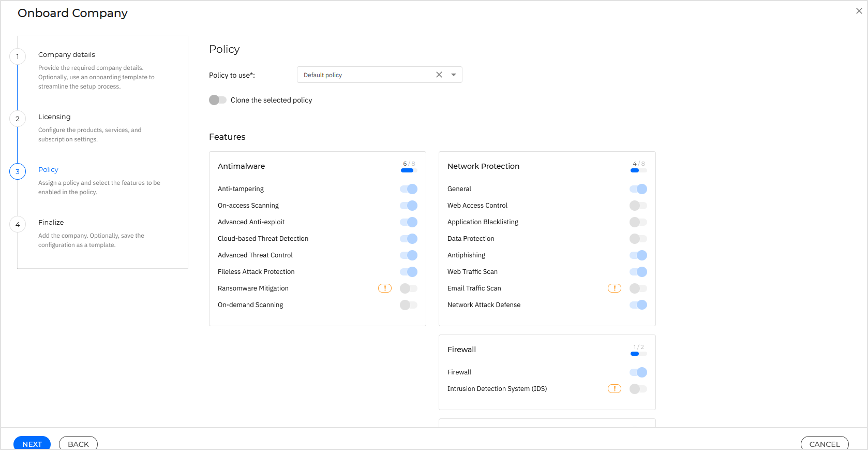
Task: Click the Antimalware 6/8 progress indicator
Action: [x=409, y=166]
